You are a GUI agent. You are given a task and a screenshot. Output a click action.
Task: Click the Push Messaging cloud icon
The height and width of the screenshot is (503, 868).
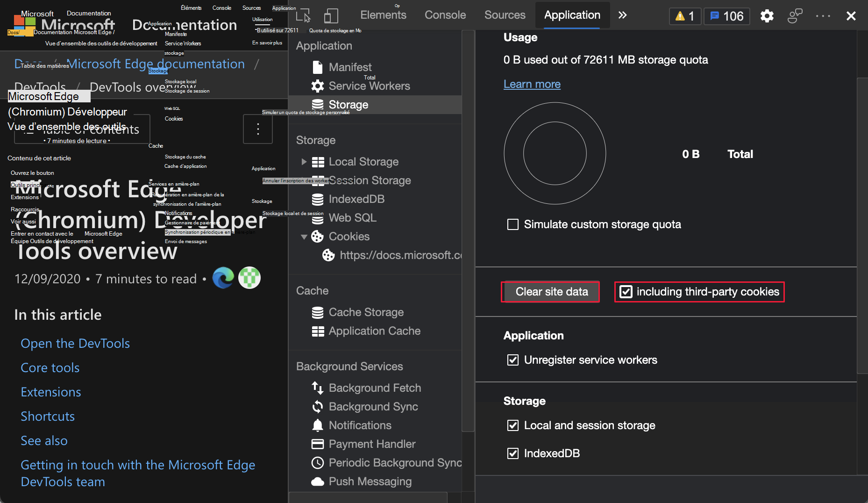pos(318,481)
